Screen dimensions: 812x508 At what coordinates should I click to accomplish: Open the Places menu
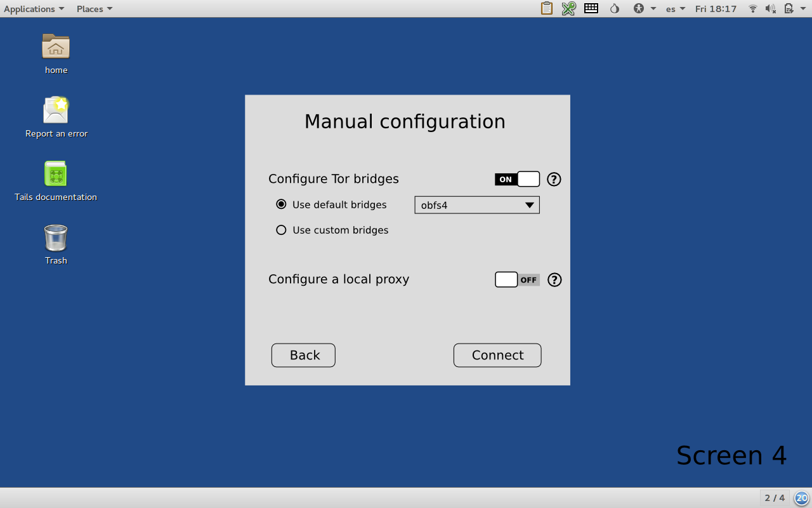pyautogui.click(x=94, y=8)
